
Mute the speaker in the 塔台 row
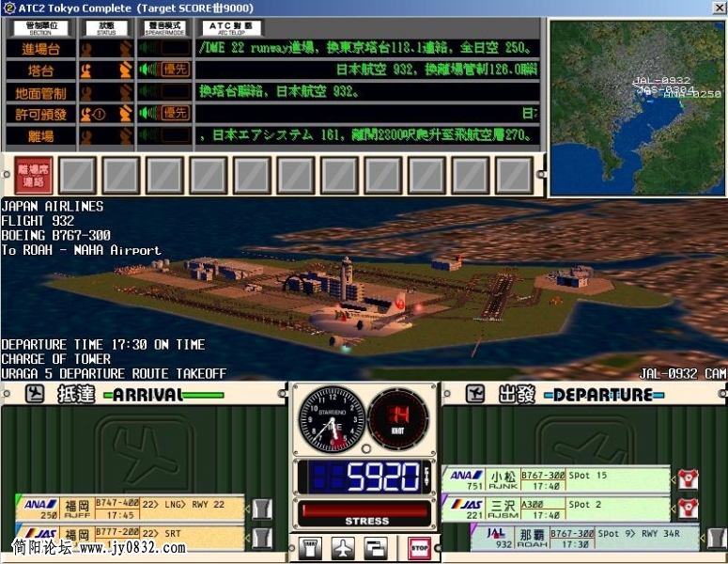coord(148,70)
